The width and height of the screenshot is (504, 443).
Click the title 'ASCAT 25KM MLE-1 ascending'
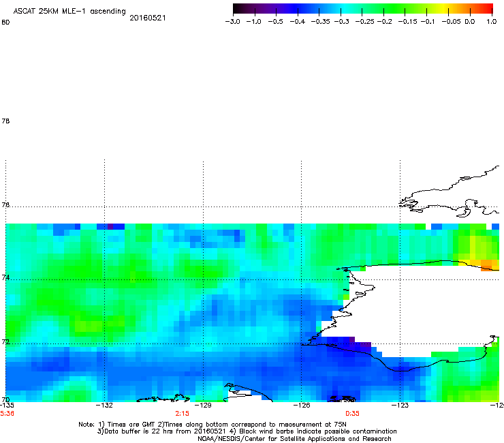tap(69, 12)
